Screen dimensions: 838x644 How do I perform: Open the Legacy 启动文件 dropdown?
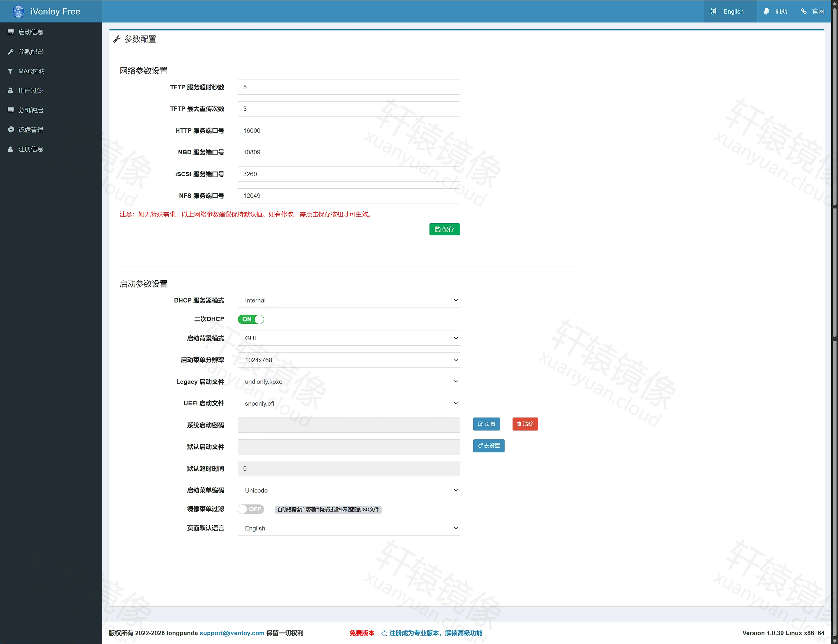tap(348, 382)
